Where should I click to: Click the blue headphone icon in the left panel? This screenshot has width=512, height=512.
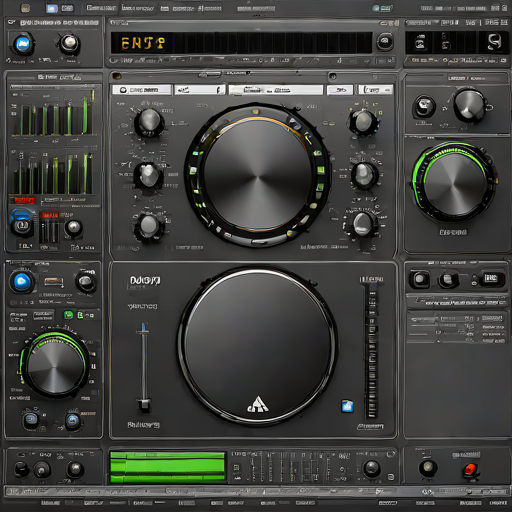click(22, 222)
